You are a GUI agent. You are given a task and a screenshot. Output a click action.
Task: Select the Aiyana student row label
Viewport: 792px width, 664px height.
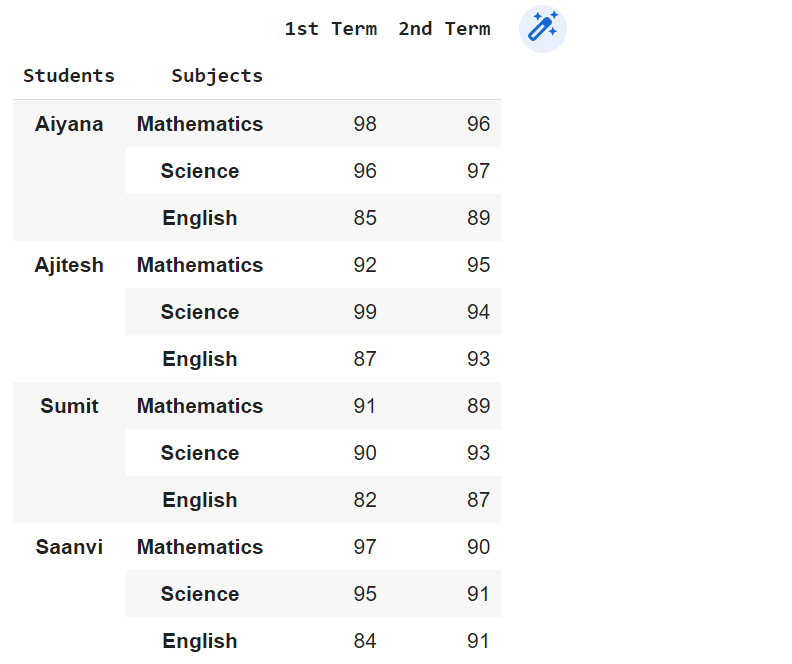click(x=69, y=124)
